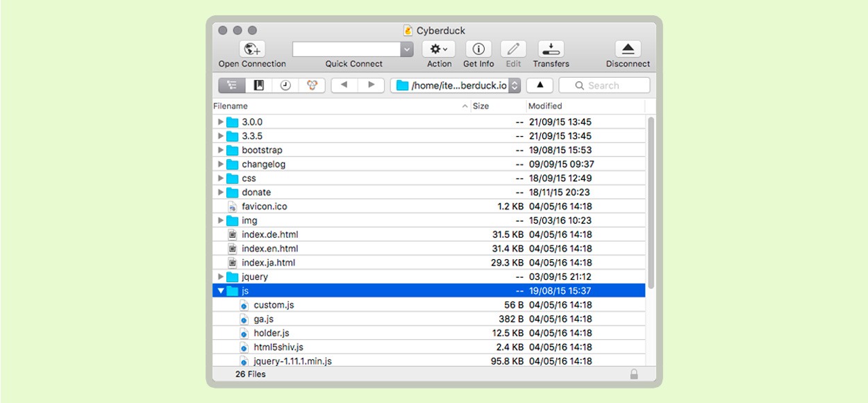Click the ga.js file icon
868x403 pixels.
pyautogui.click(x=244, y=319)
